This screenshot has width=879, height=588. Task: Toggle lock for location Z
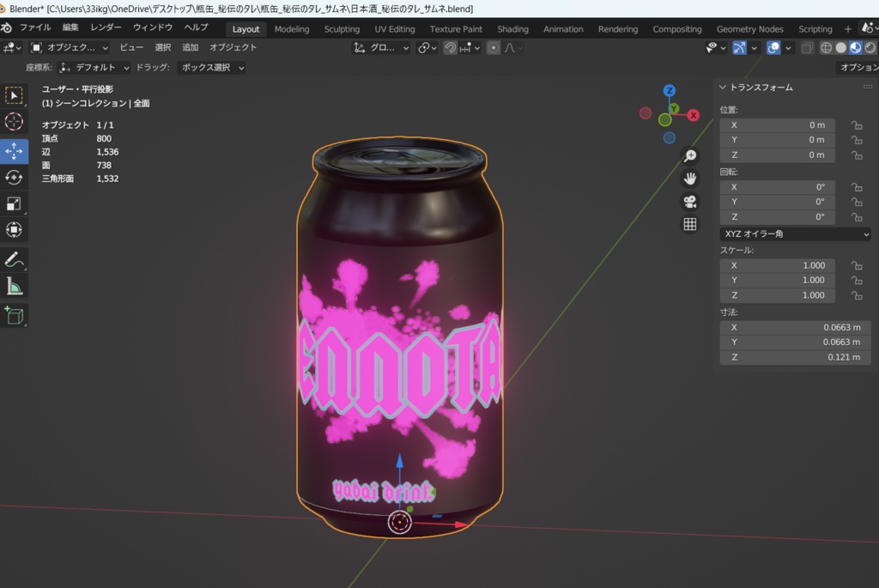coord(857,155)
